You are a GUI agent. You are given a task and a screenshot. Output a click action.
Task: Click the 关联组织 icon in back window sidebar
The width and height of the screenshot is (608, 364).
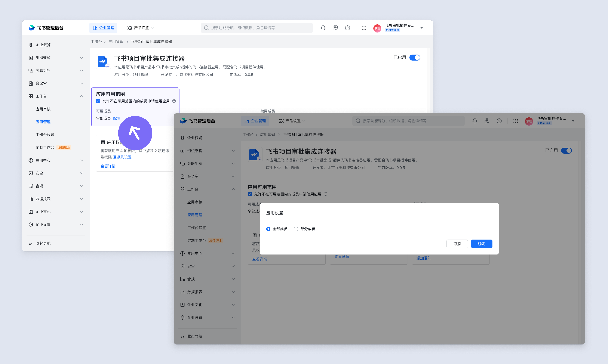[x=31, y=71]
